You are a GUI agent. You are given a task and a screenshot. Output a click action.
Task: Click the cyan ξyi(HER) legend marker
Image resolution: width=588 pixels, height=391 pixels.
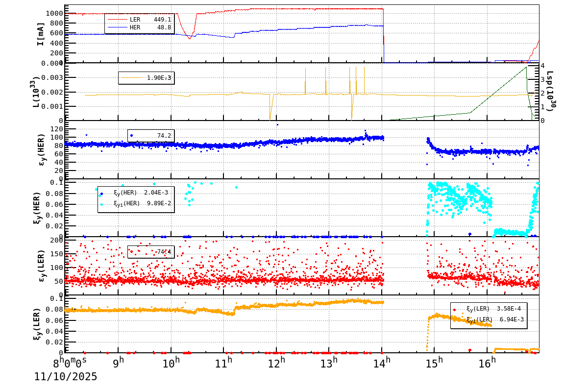click(x=101, y=204)
